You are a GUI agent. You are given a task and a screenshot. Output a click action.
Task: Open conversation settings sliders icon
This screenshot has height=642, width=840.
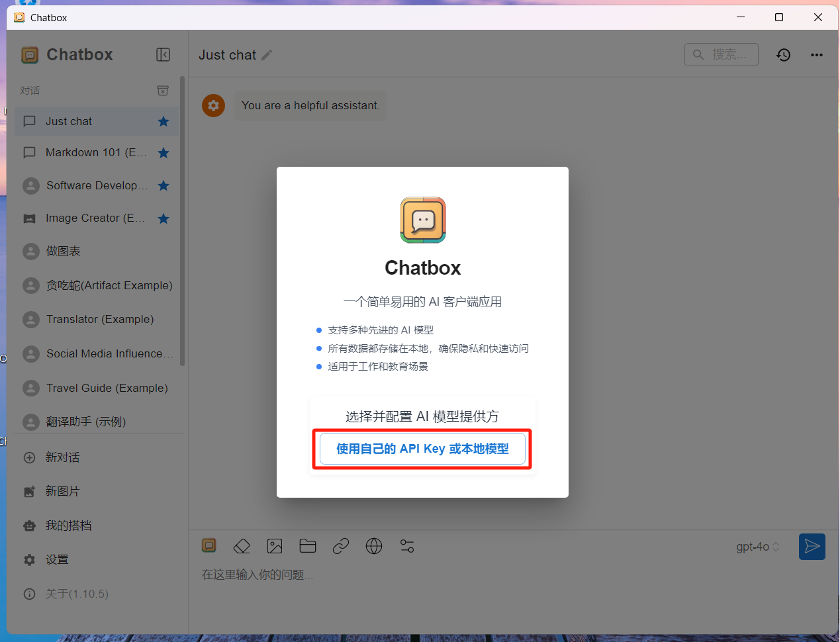pos(407,546)
